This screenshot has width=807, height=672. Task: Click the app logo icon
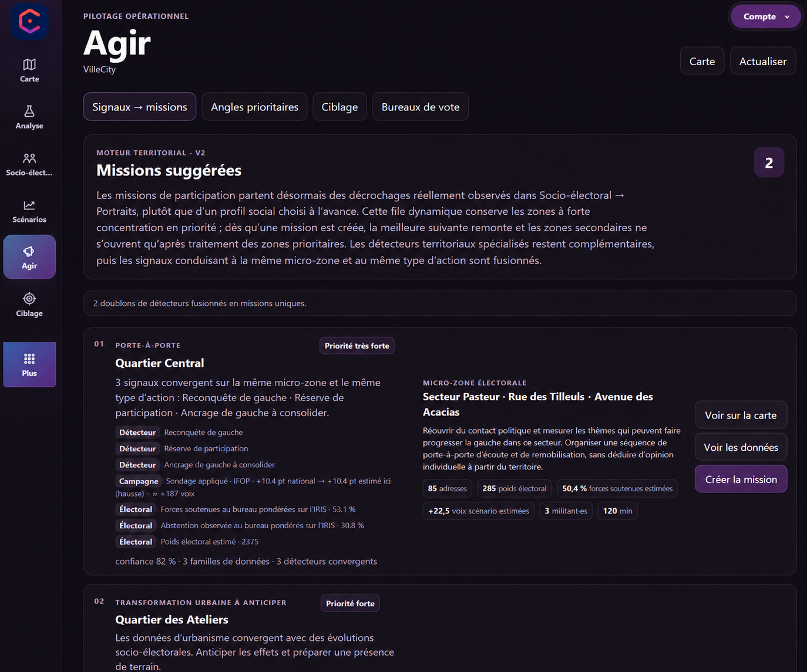coord(29,21)
